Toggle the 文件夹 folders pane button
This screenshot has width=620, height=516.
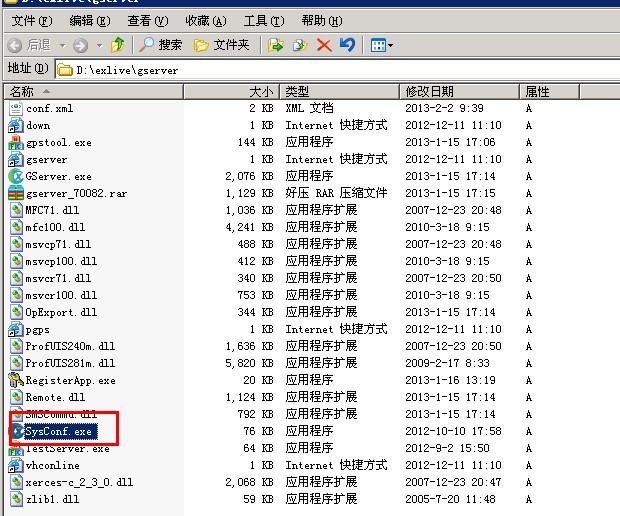[221, 45]
